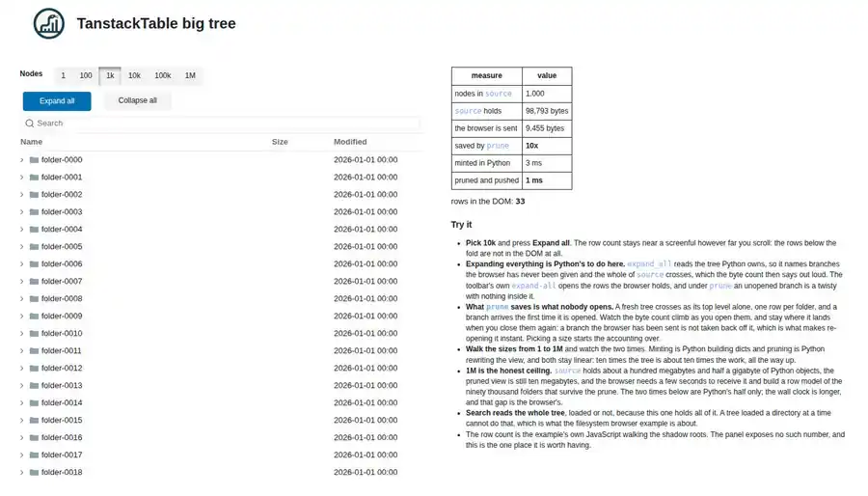Pick the 1M nodes option
Screen dimensions: 868x496
coord(190,76)
